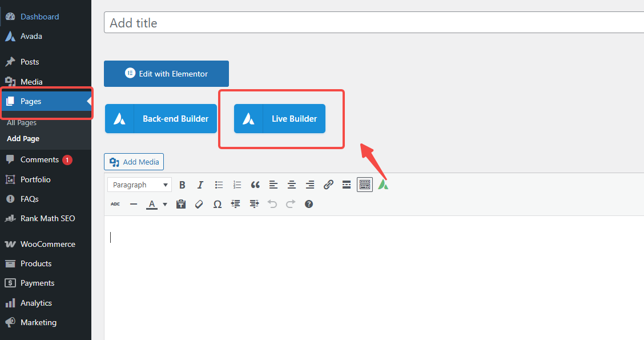Toggle bold formatting in editor toolbar
The width and height of the screenshot is (644, 340).
pyautogui.click(x=183, y=185)
